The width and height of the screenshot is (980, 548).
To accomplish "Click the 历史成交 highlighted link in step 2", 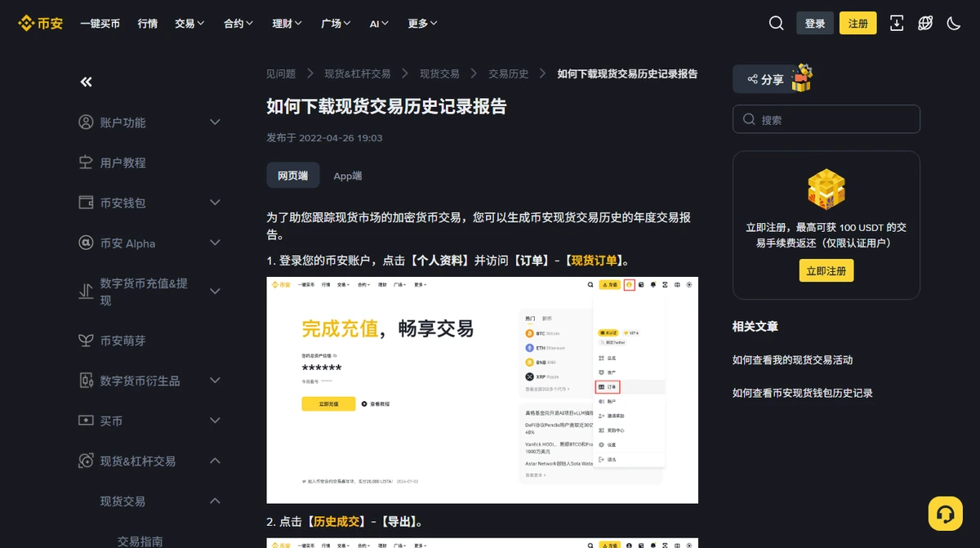I will (x=336, y=521).
